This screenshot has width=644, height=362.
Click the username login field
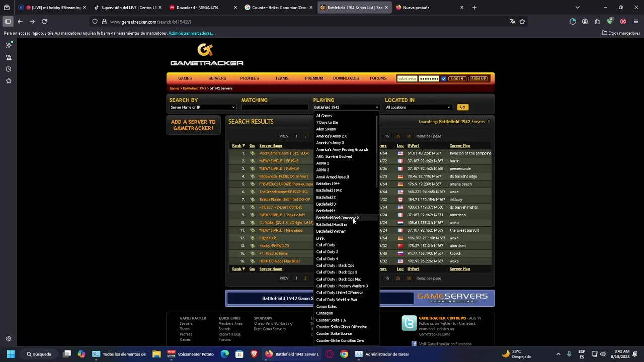[x=407, y=79]
